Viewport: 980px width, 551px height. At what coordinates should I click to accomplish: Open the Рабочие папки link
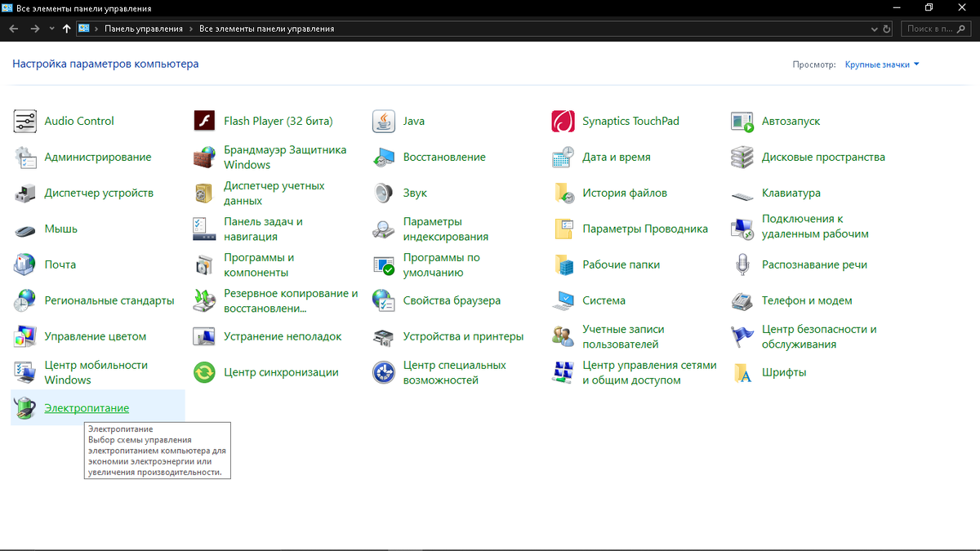coord(621,264)
